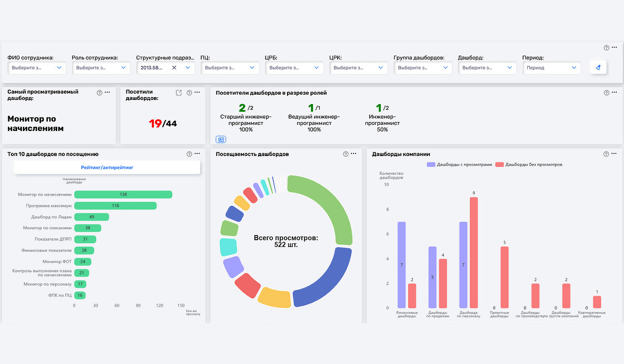
Task: Open the Группа дашбордов dropdown
Action: [423, 68]
